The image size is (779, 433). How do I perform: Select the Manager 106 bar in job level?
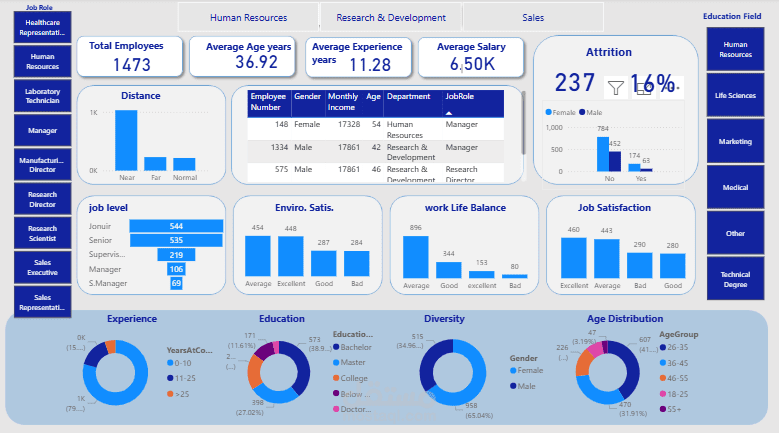176,269
